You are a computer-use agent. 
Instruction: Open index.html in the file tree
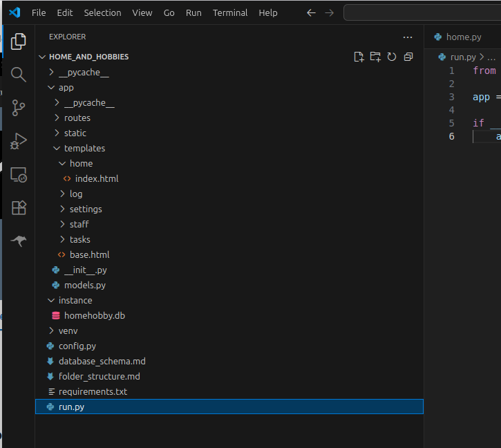96,178
